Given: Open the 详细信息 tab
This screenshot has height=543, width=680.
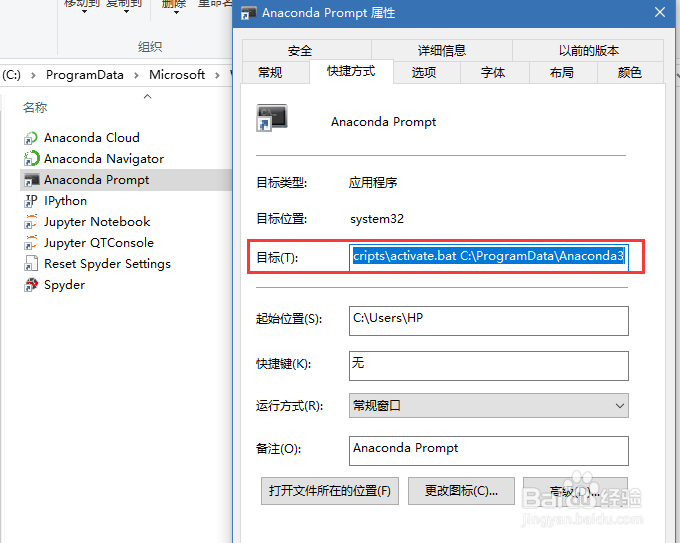Looking at the screenshot, I should tap(442, 51).
